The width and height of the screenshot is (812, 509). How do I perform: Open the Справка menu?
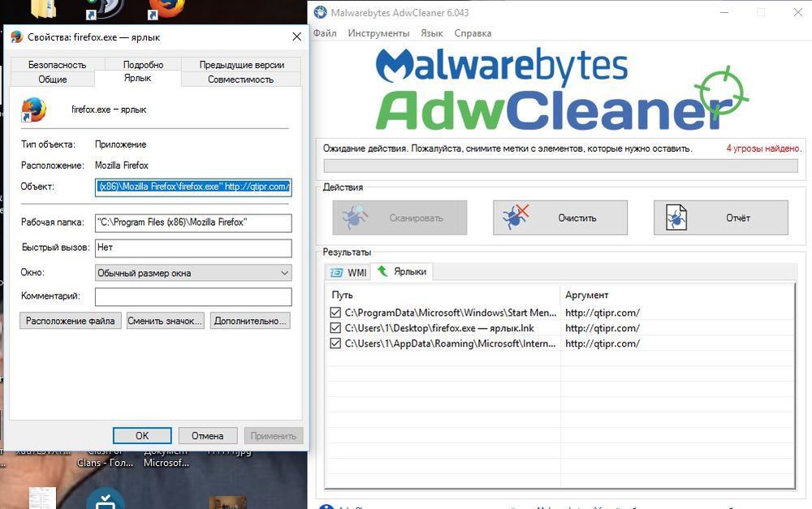[473, 33]
